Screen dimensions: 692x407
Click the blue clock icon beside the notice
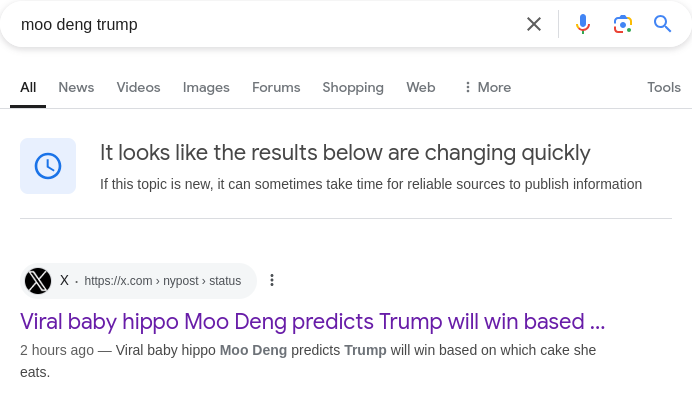[x=48, y=166]
